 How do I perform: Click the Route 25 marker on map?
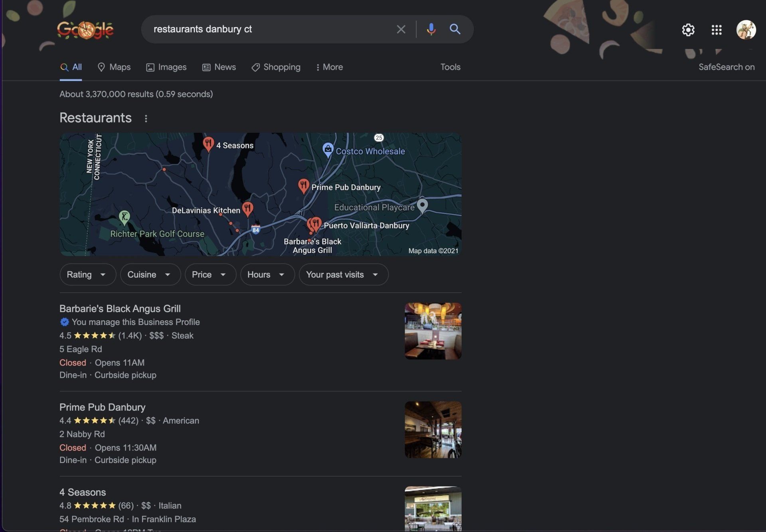(379, 138)
